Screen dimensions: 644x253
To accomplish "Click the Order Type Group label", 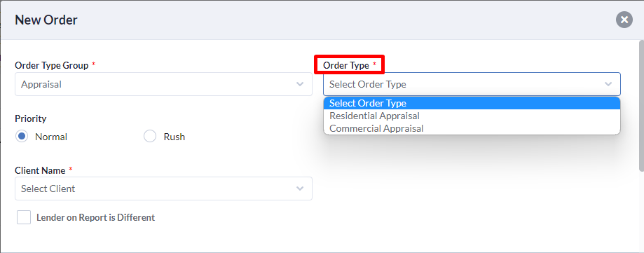I will pos(51,65).
